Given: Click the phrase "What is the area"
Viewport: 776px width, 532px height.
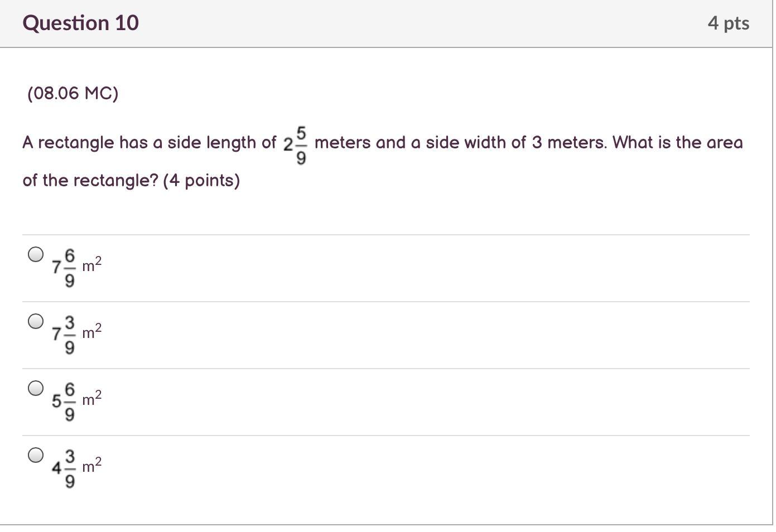Looking at the screenshot, I should coord(677,143).
